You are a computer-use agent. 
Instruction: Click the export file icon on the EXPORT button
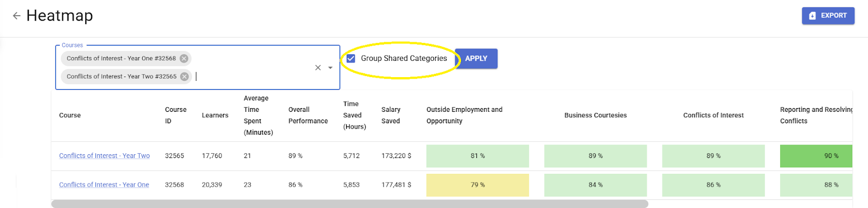(x=812, y=16)
